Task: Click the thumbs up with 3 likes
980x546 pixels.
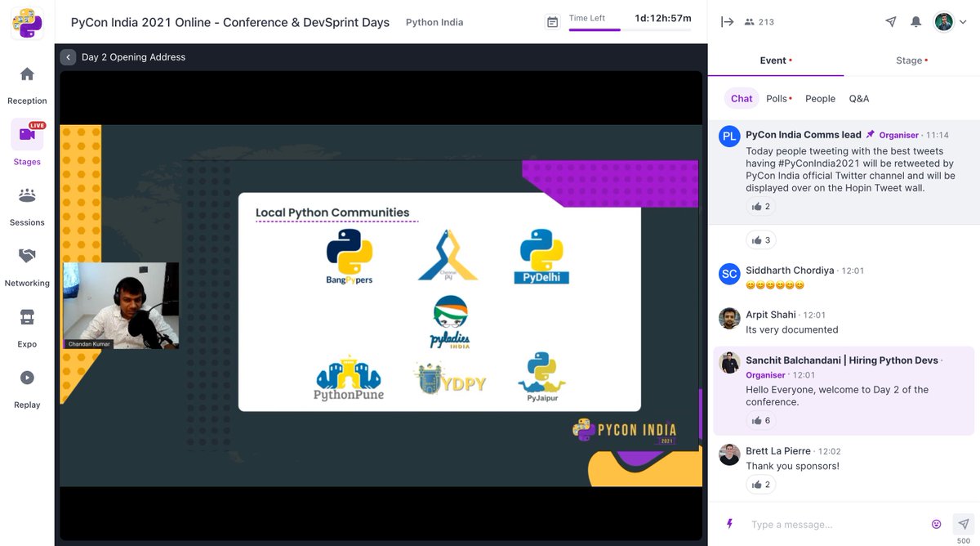Action: tap(760, 240)
